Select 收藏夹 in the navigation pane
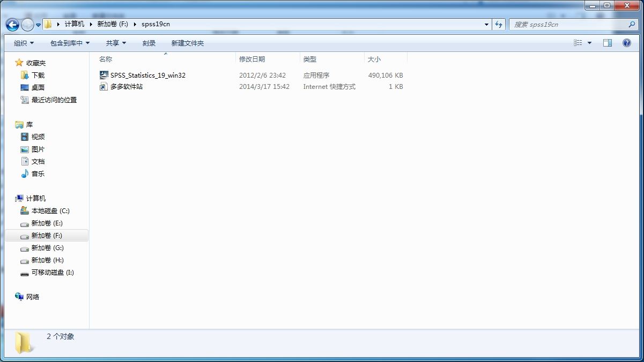The image size is (644, 362). pos(36,63)
